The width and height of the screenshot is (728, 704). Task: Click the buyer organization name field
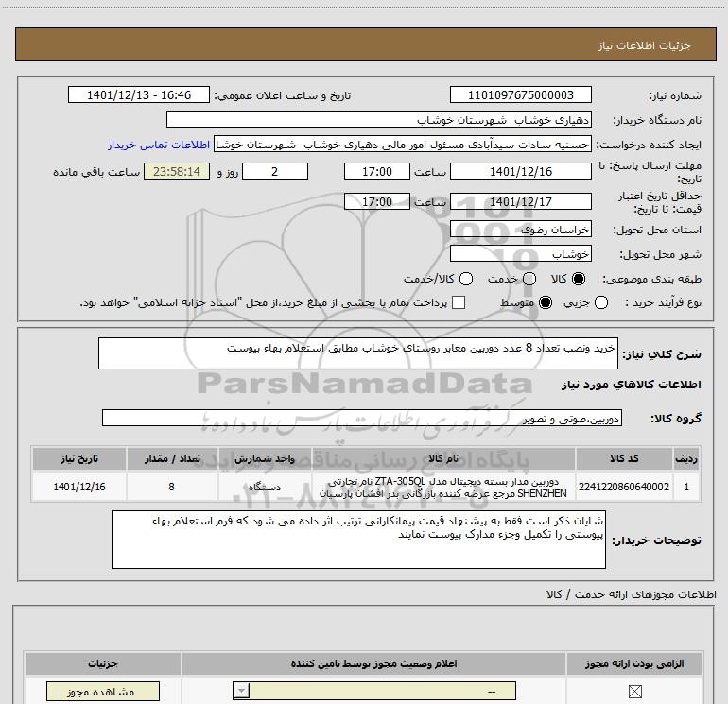[379, 119]
